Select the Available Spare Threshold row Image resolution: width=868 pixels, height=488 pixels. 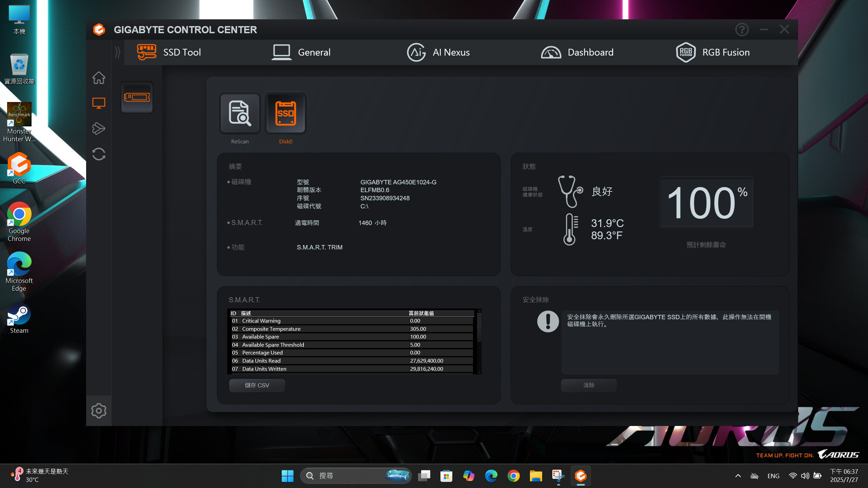[x=352, y=345]
